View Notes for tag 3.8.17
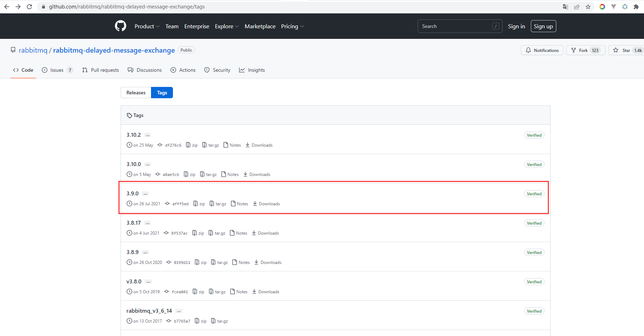644x336 pixels. tap(238, 233)
